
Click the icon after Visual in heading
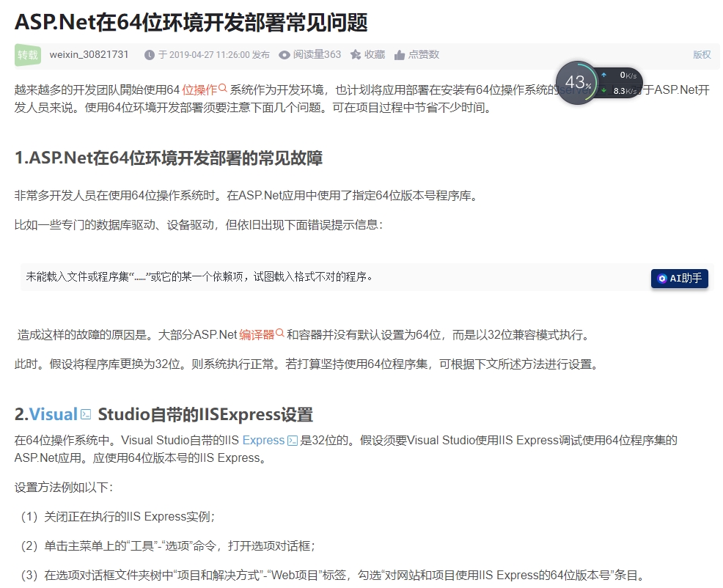tap(86, 415)
